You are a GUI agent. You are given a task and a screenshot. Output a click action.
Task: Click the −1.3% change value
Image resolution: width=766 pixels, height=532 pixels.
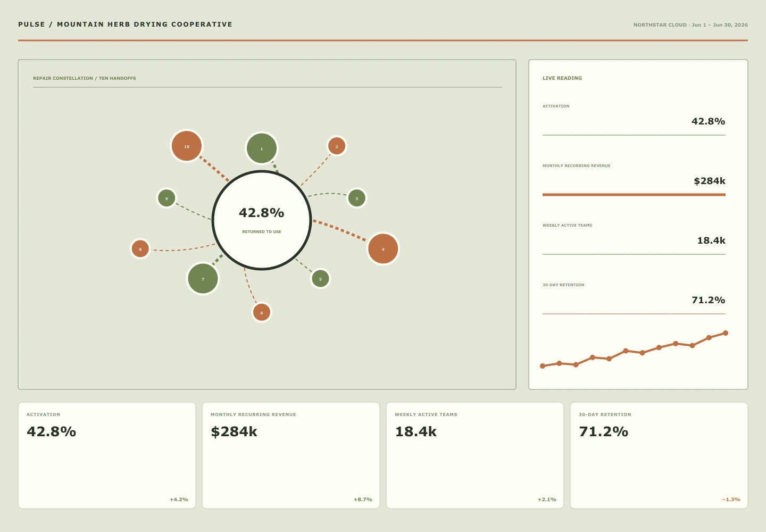pyautogui.click(x=731, y=500)
